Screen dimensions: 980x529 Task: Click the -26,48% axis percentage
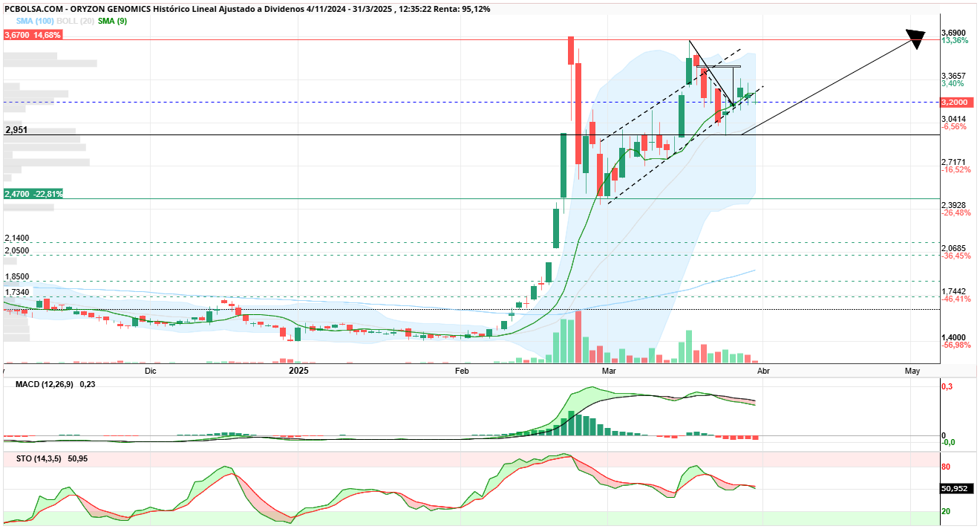tap(956, 213)
